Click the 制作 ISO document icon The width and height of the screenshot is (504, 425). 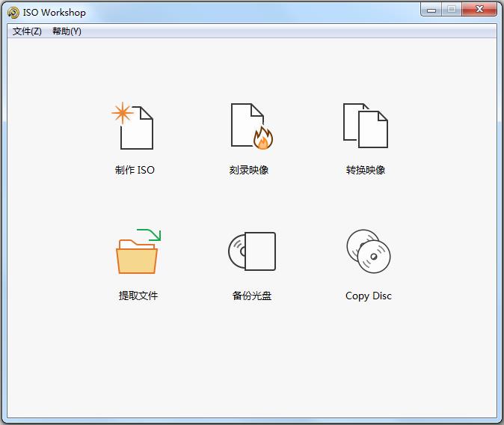coord(133,126)
